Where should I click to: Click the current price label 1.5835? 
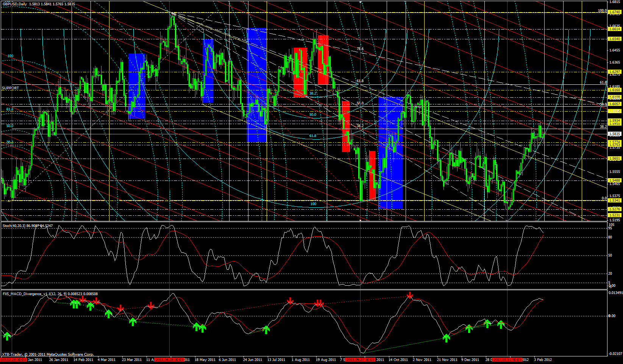pyautogui.click(x=614, y=134)
